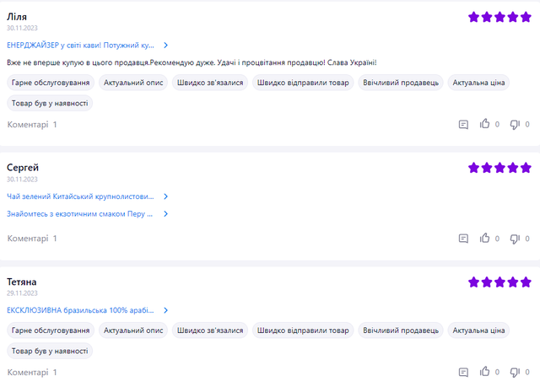Open Знайомтесь з екзотичним смаком Перу link

coord(80,214)
